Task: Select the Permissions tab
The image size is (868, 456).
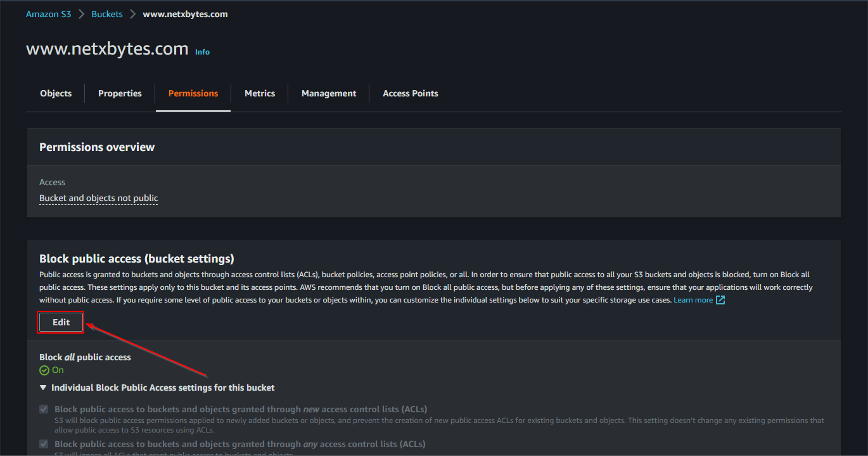Action: (x=193, y=93)
